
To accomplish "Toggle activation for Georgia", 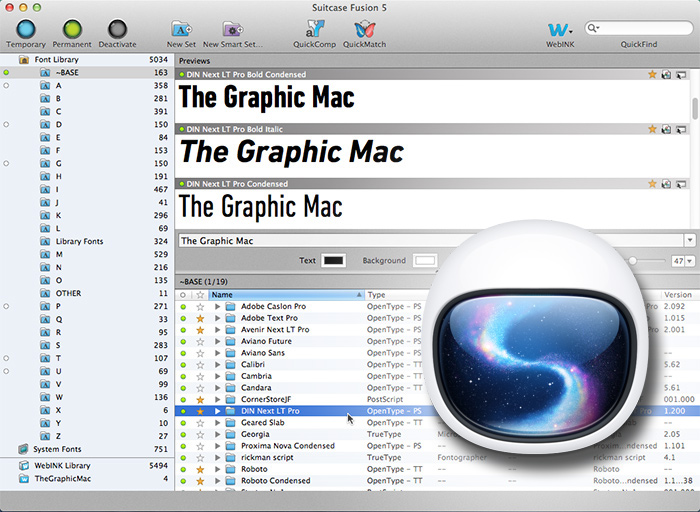I will coord(183,434).
